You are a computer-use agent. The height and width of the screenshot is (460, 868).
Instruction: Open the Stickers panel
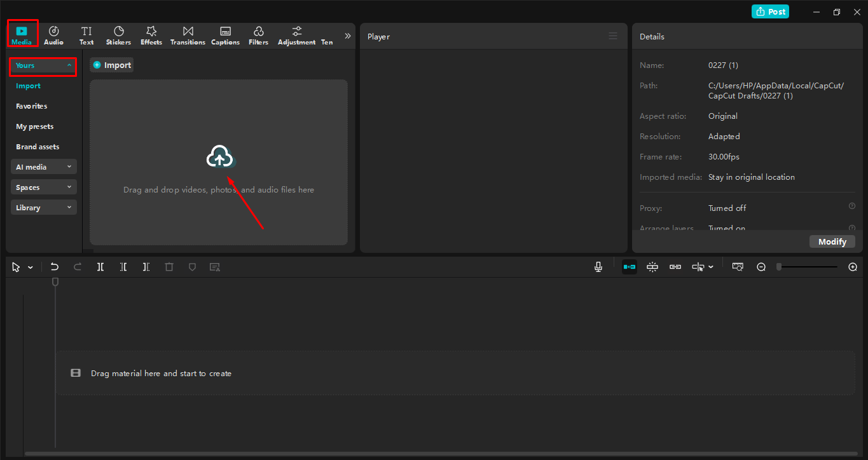click(118, 35)
